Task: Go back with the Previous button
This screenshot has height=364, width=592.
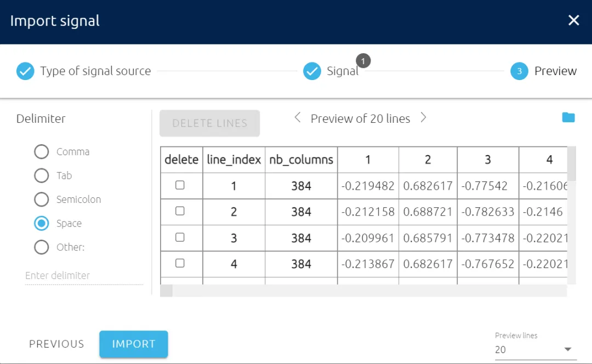Action: coord(56,344)
